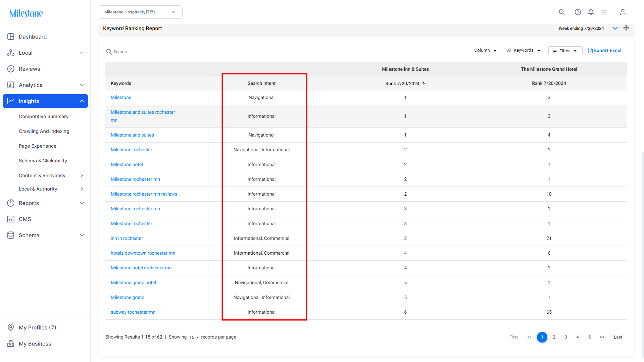This screenshot has width=644, height=362.
Task: Click the Dashboard sidebar icon
Action: [11, 37]
